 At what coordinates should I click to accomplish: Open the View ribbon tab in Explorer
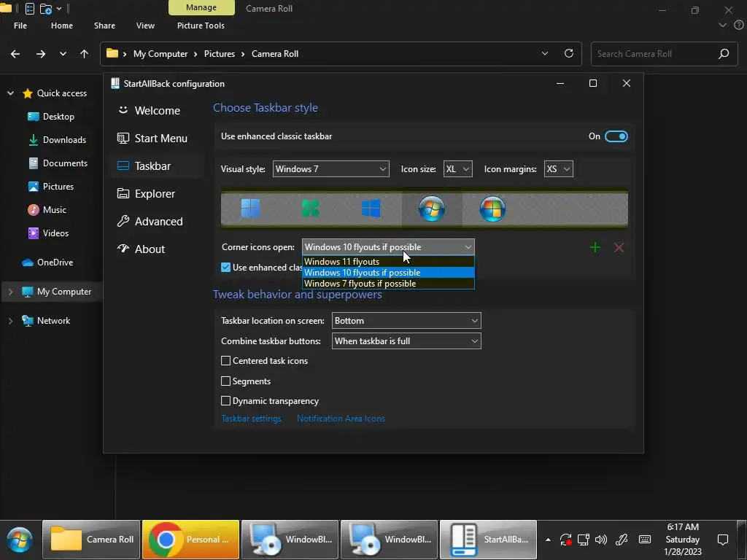coord(145,26)
